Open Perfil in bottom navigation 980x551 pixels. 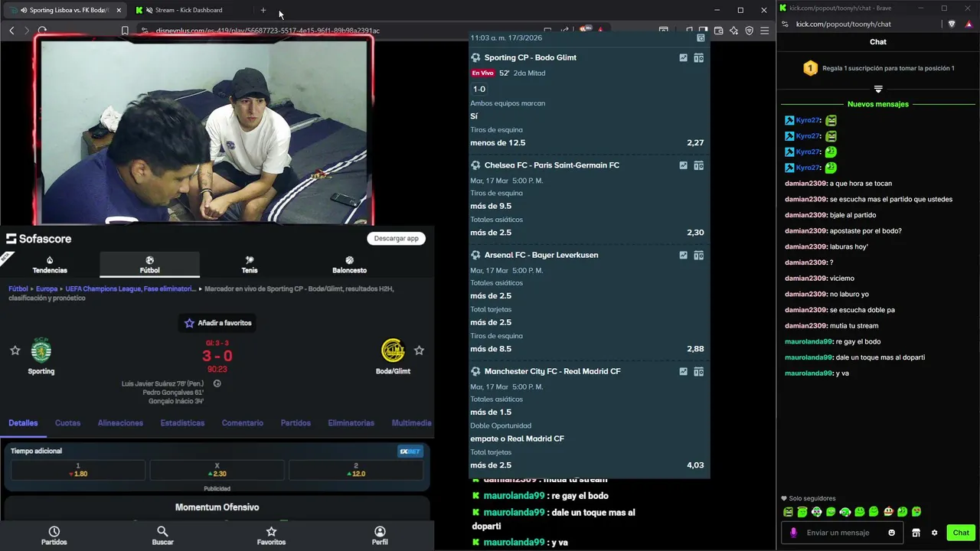[380, 536]
